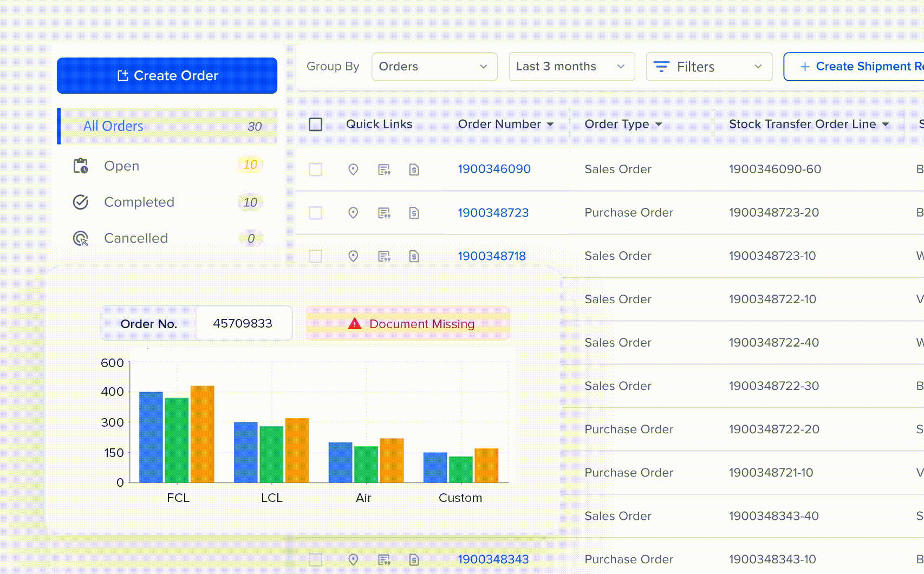Click the Filters funnel icon
This screenshot has height=574, width=924.
(x=661, y=67)
